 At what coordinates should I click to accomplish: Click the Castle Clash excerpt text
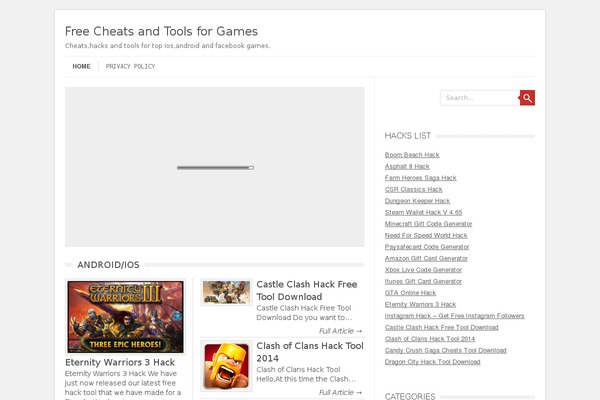[x=304, y=313]
